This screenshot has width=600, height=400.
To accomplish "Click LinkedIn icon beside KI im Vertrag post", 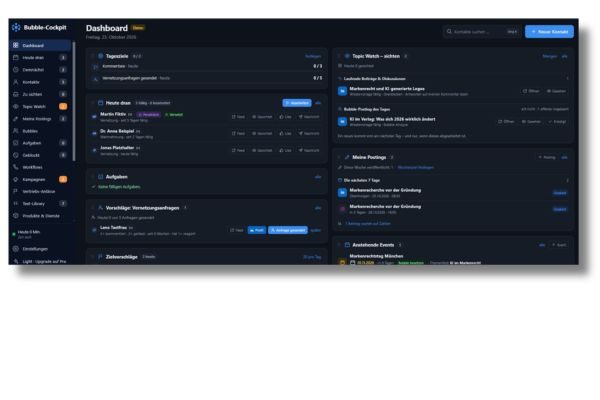I will [x=342, y=122].
